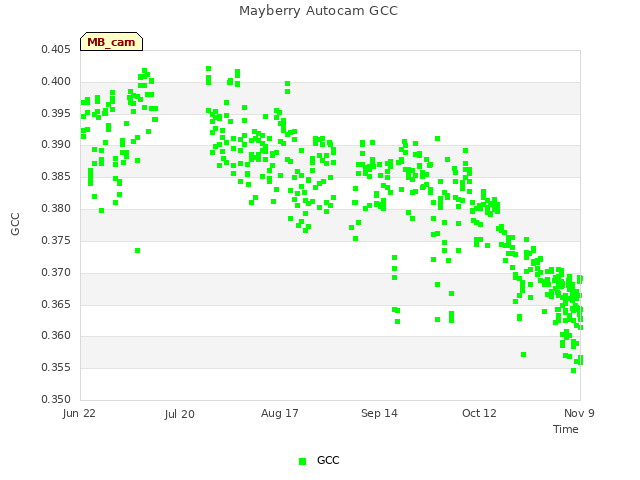Click the 0.365 y-axis tick label

coord(56,304)
